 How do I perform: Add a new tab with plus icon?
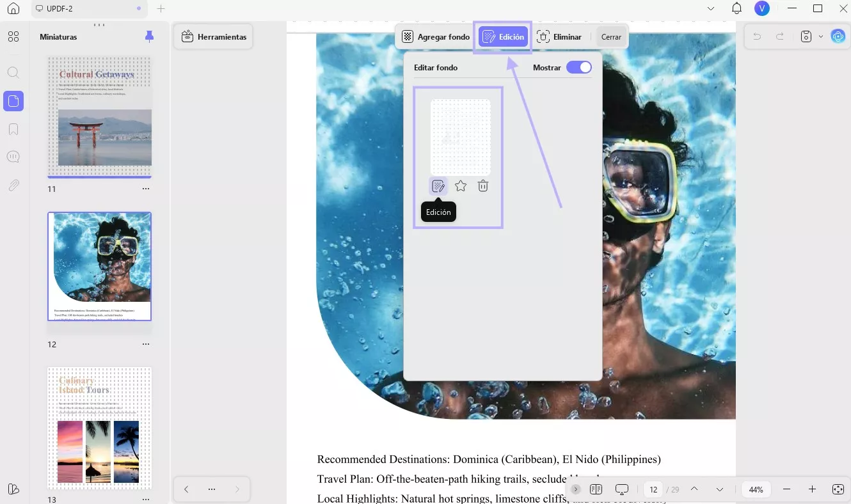point(161,8)
